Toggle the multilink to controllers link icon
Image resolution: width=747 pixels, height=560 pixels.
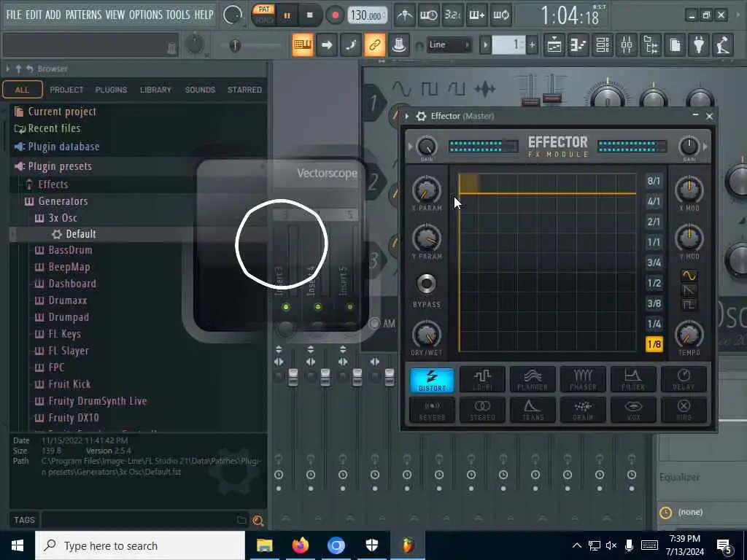[x=375, y=45]
